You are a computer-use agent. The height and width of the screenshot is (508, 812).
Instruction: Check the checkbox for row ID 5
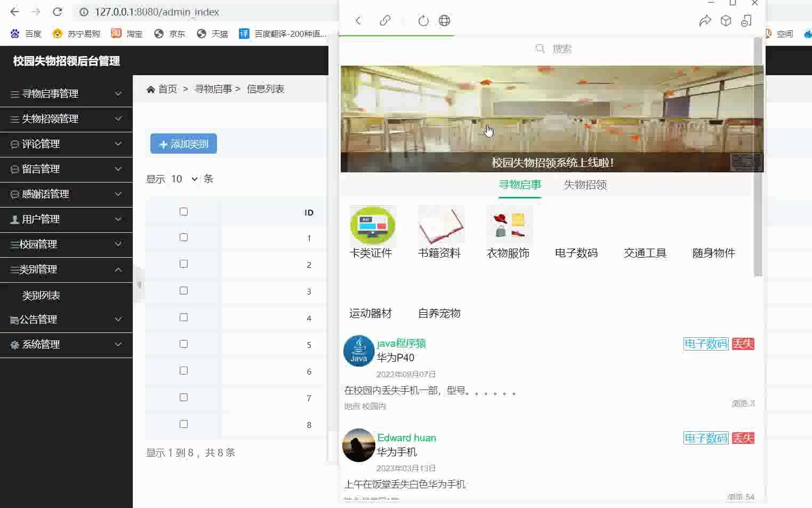[x=183, y=344]
